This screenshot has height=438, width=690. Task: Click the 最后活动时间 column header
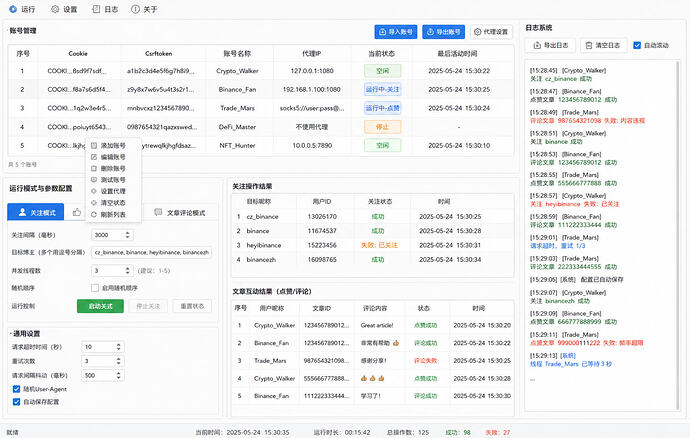pos(457,54)
